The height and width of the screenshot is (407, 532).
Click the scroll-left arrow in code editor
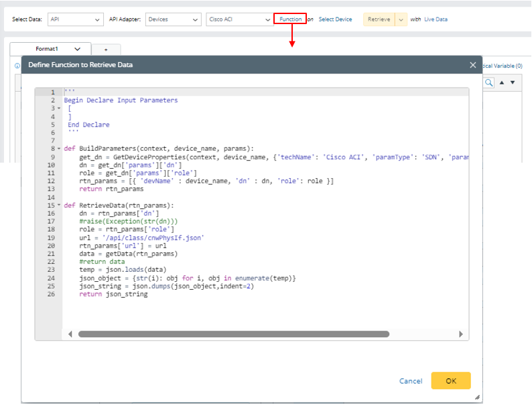coord(69,334)
